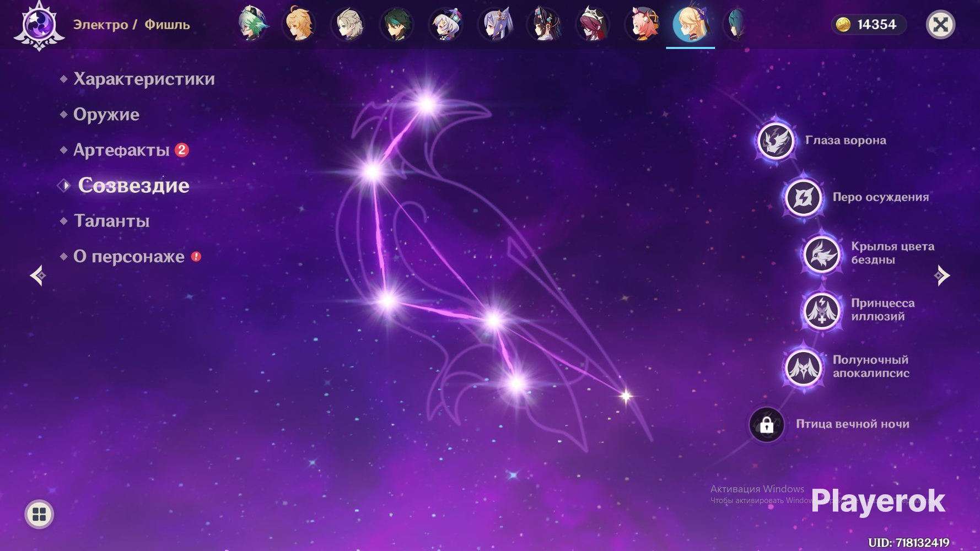This screenshot has width=980, height=551.
Task: Select the Перо осуждения constellation icon
Action: click(x=803, y=197)
